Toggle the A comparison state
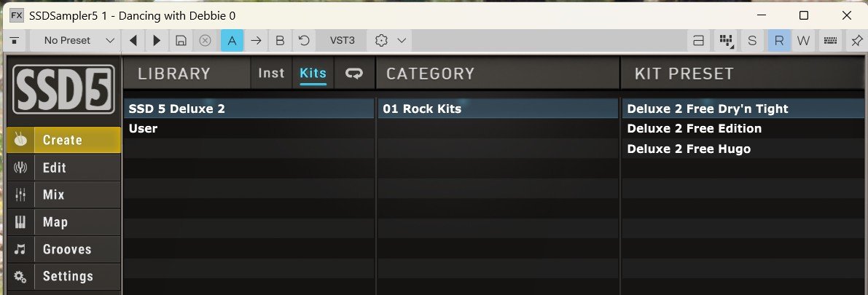Viewport: 868px width, 295px height. 232,41
